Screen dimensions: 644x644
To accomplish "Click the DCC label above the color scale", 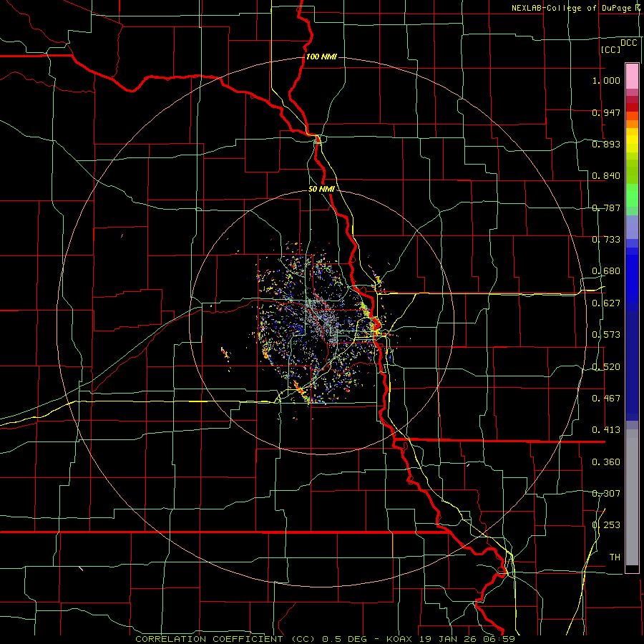I will click(x=629, y=43).
